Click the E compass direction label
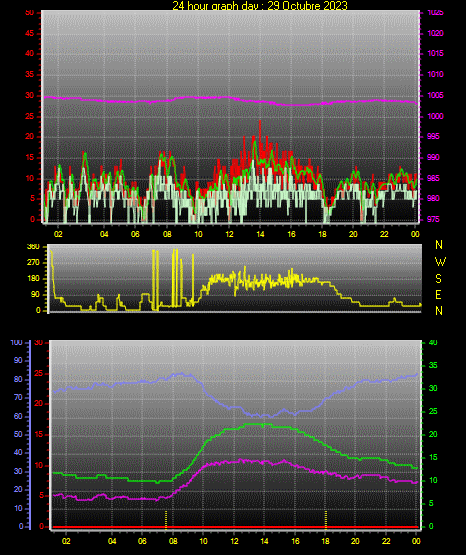Viewport: 466px width, 555px height. (438, 294)
